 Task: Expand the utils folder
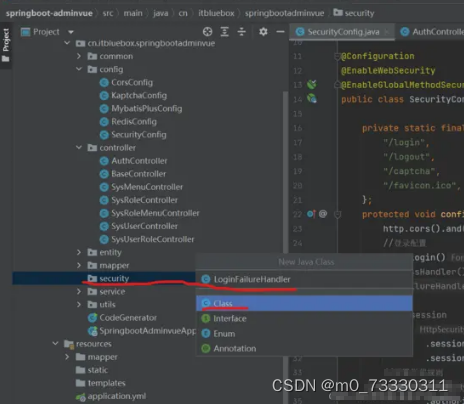click(79, 305)
